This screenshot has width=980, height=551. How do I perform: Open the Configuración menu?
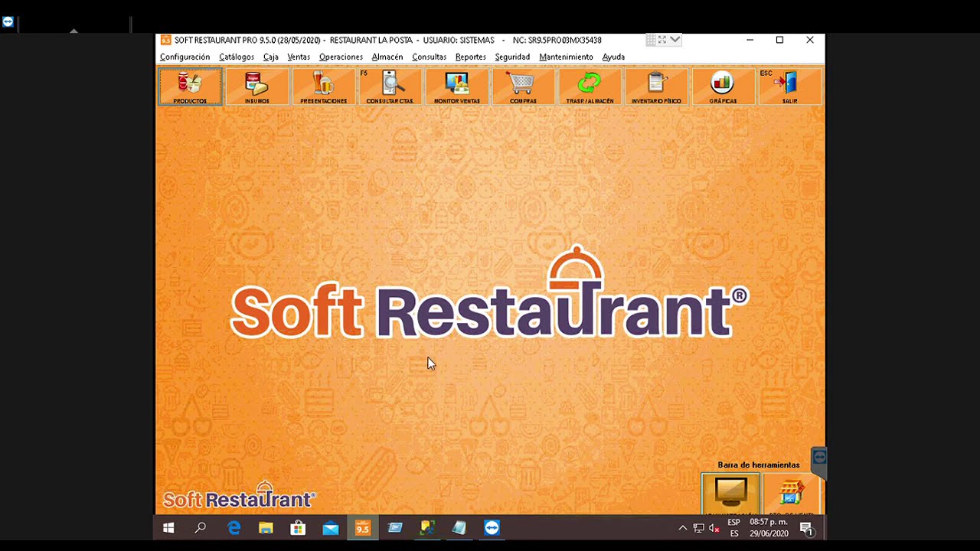pos(185,57)
